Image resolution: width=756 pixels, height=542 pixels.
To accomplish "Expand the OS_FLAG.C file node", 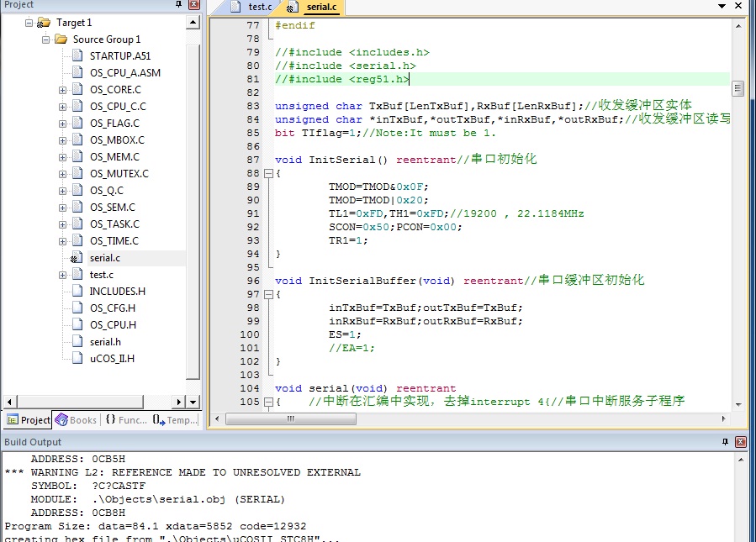I will tap(63, 124).
